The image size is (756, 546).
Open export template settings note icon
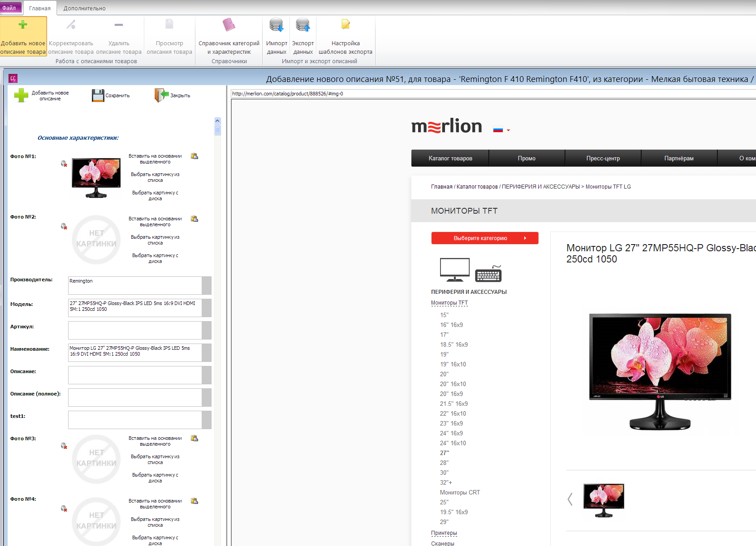[x=346, y=24]
